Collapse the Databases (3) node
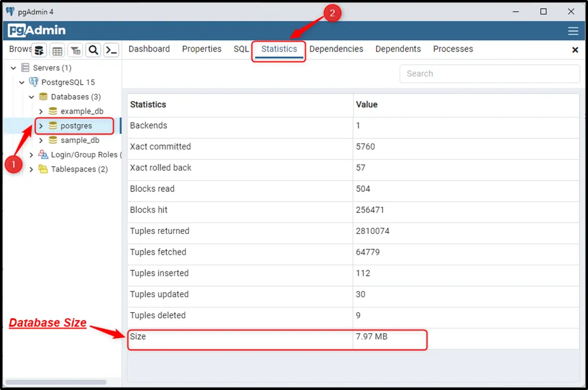Screen dimensions: 588x390 click(31, 97)
